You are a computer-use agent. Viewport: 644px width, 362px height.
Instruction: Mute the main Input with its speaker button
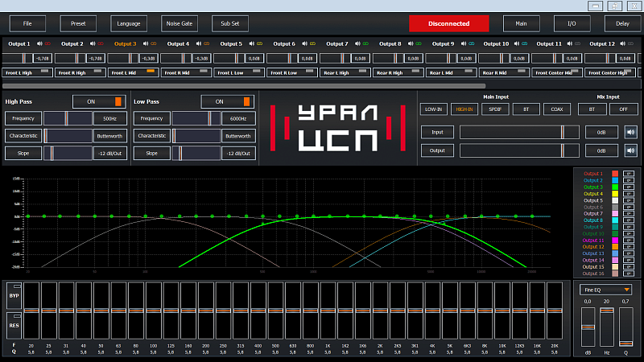(631, 132)
